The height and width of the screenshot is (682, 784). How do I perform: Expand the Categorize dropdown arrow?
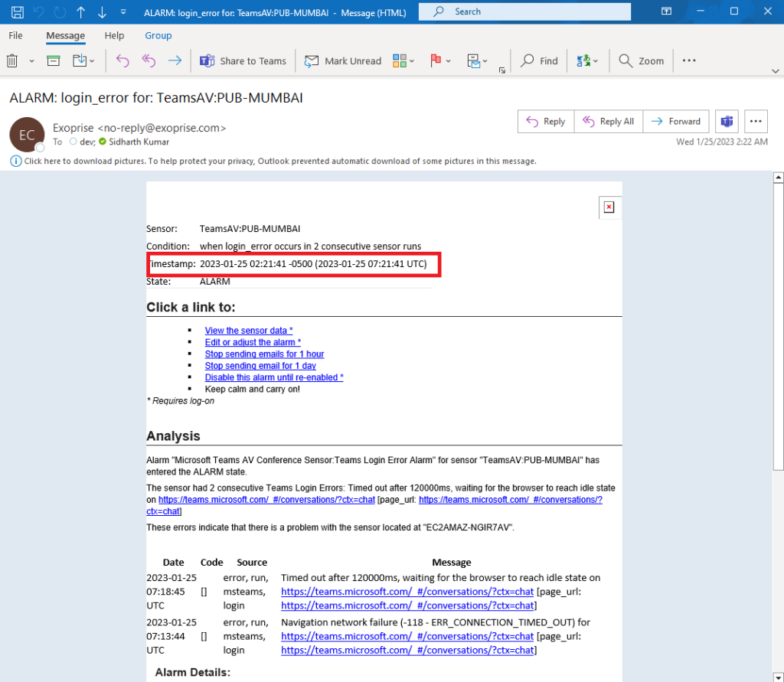click(412, 61)
